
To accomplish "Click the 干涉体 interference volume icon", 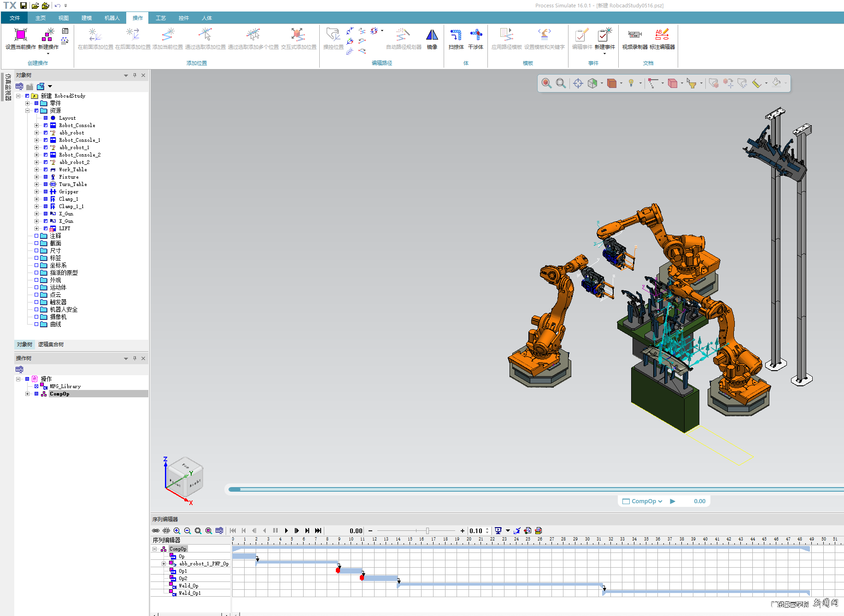I will point(475,35).
